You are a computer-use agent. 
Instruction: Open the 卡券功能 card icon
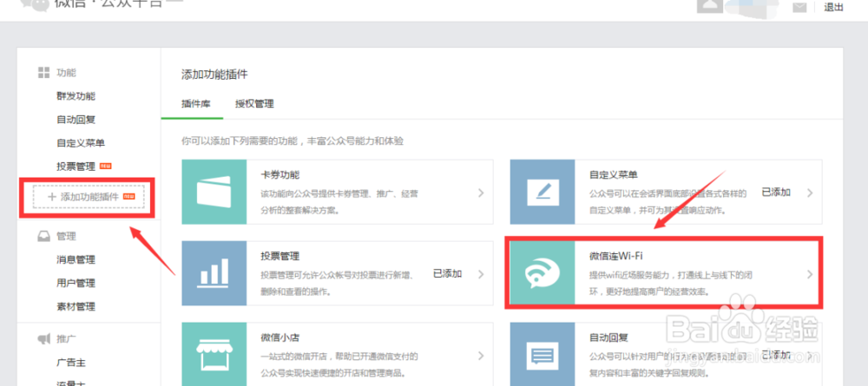214,192
